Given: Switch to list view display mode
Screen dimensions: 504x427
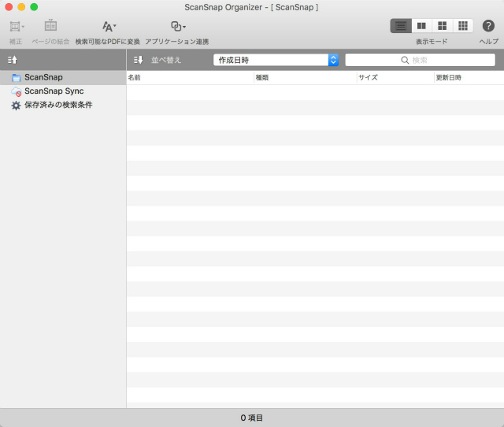Looking at the screenshot, I should point(401,26).
